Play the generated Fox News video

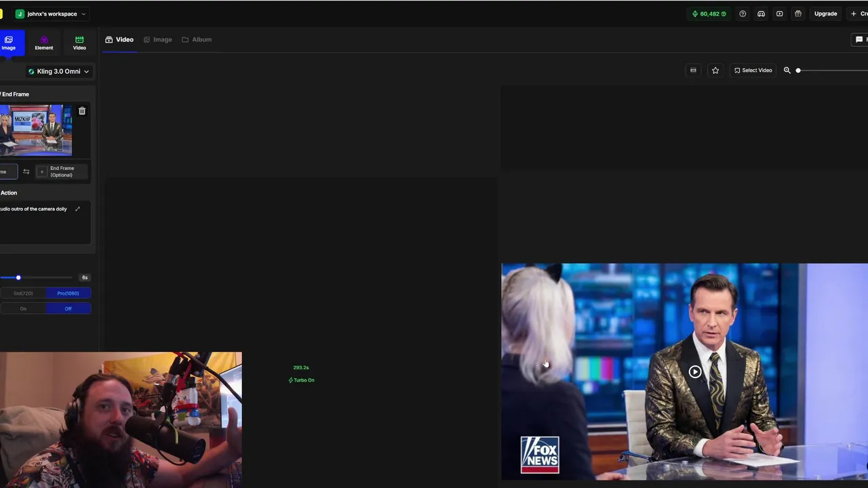[694, 371]
